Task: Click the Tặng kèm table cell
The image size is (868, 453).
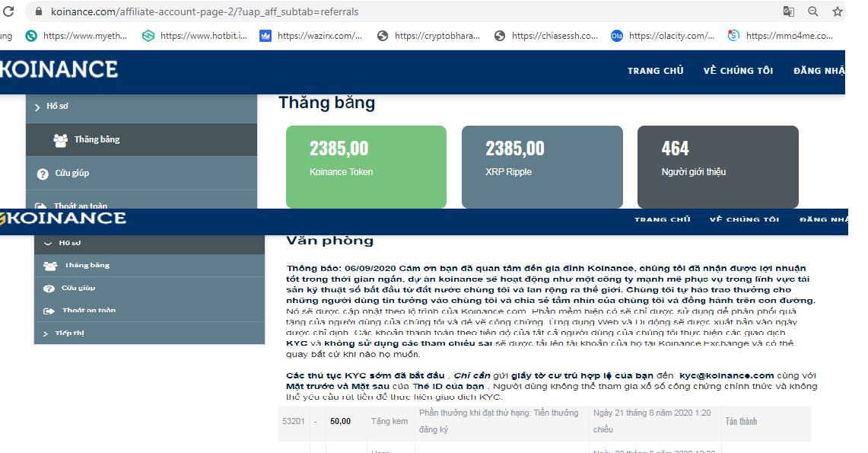Action: click(x=389, y=422)
